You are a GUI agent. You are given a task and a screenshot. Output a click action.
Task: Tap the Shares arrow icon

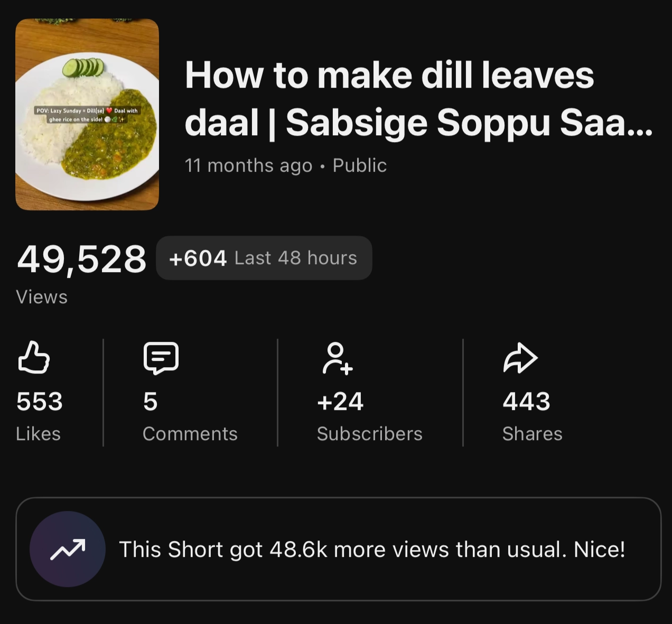tap(520, 358)
